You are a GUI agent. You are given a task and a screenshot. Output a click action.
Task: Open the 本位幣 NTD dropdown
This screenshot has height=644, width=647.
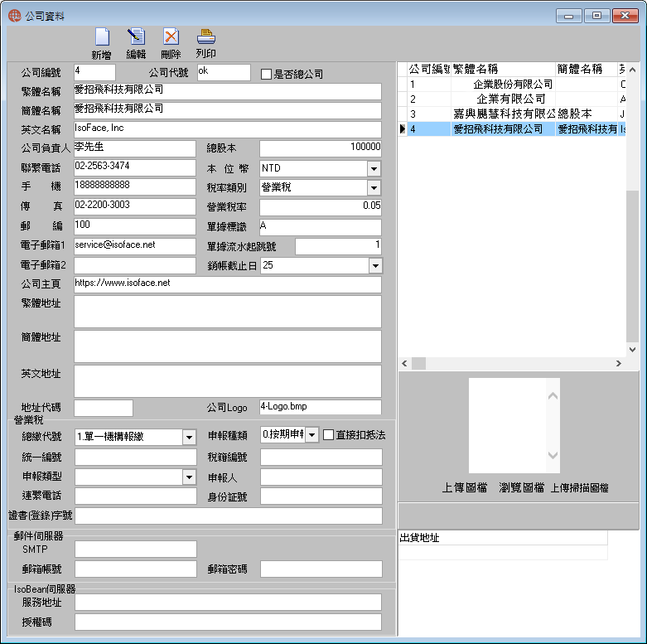(374, 168)
